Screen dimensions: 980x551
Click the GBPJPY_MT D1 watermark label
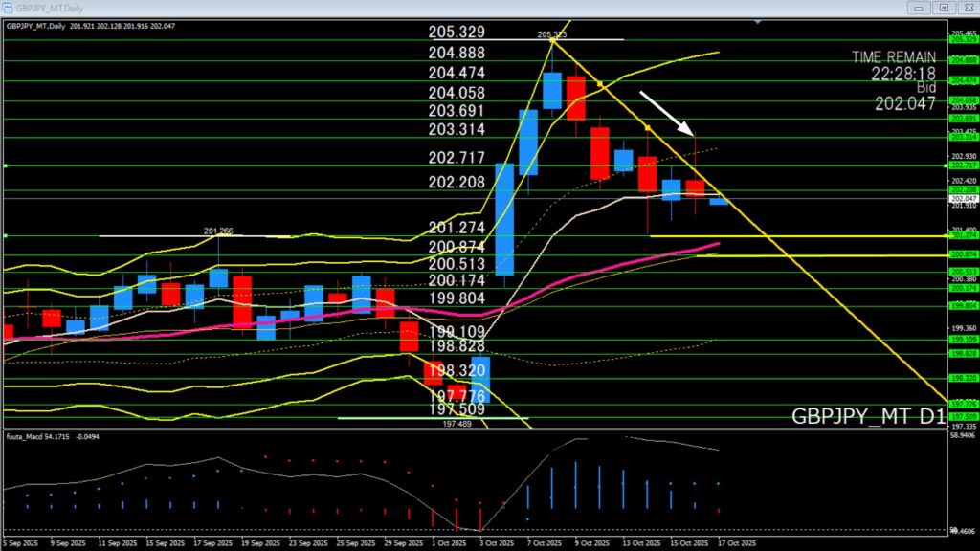click(x=868, y=417)
